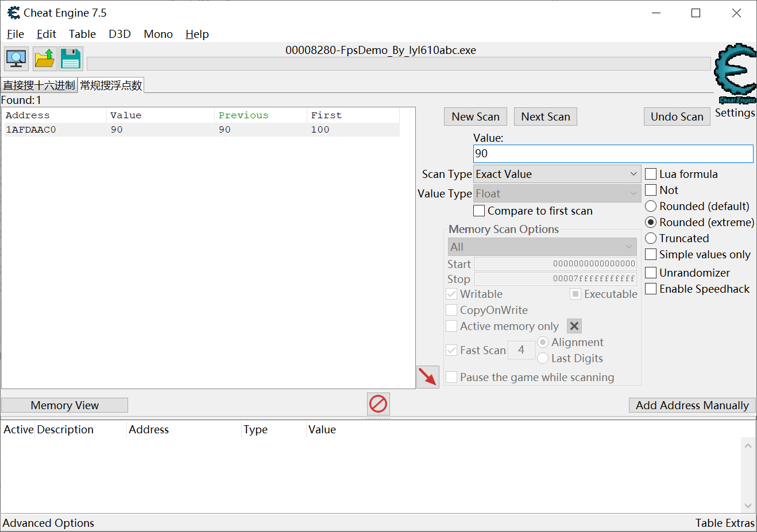757x532 pixels.
Task: Select Rounded (default) radio button
Action: coord(651,206)
